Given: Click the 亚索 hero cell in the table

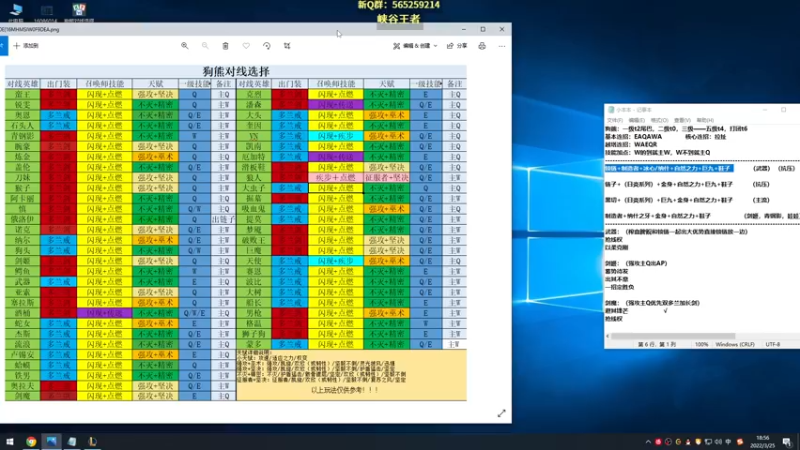Looking at the screenshot, I should pos(22,292).
